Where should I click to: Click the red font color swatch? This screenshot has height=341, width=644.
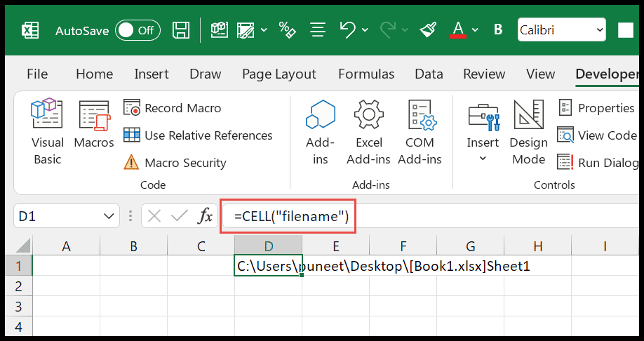[x=459, y=30]
